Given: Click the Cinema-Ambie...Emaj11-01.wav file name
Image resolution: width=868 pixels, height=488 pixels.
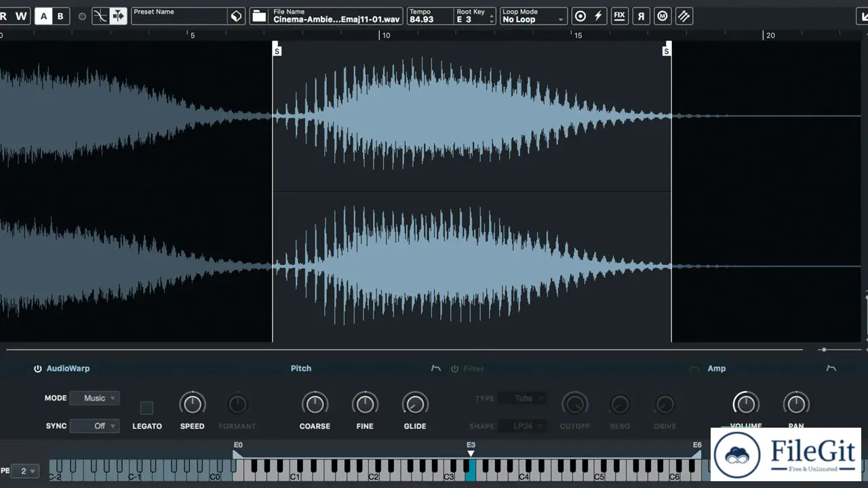Looking at the screenshot, I should point(336,20).
